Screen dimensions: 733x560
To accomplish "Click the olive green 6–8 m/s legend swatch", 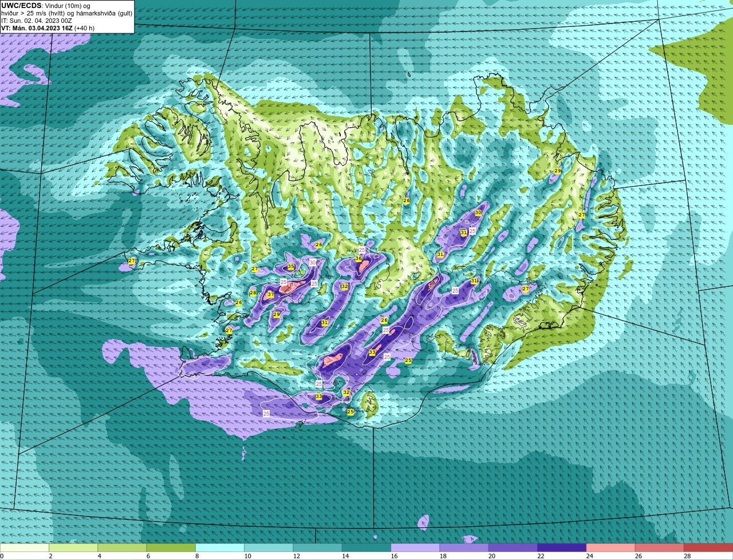I will (171, 547).
